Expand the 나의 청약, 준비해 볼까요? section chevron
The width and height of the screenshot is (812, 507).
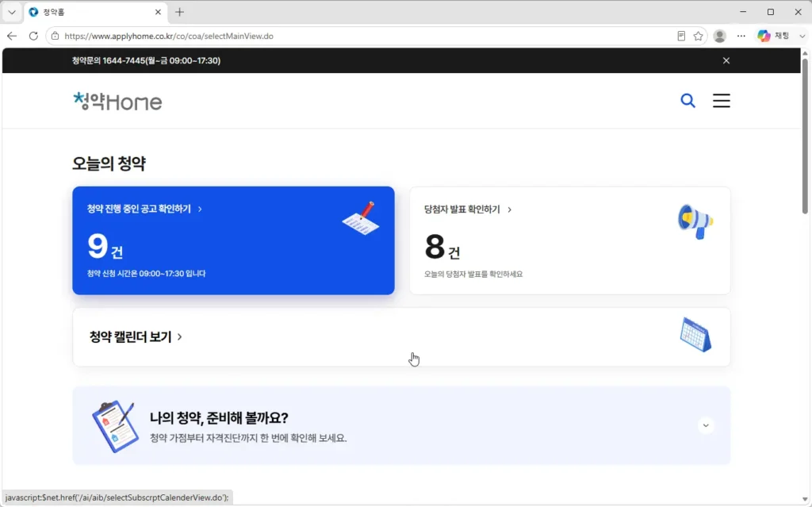click(x=705, y=425)
